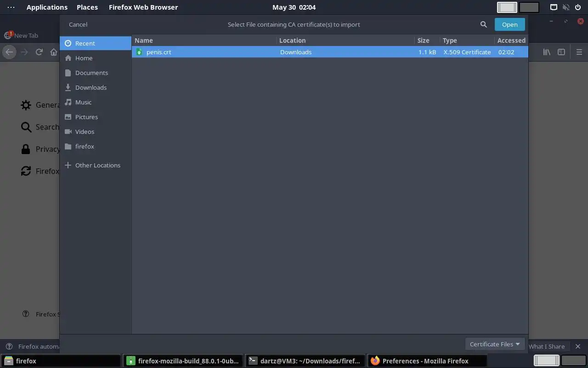Open the clock showing May 30 02:04
The width and height of the screenshot is (588, 368).
[294, 7]
